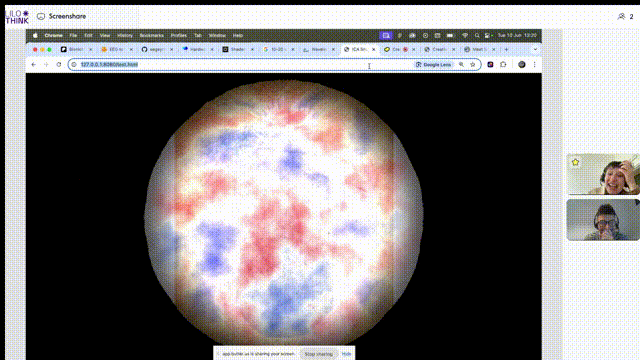640x360 pixels.
Task: Open the participants count icon
Action: pos(626,16)
